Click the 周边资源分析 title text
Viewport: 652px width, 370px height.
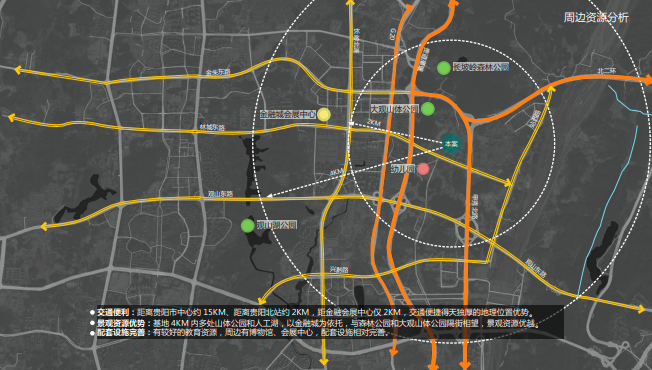click(x=596, y=17)
